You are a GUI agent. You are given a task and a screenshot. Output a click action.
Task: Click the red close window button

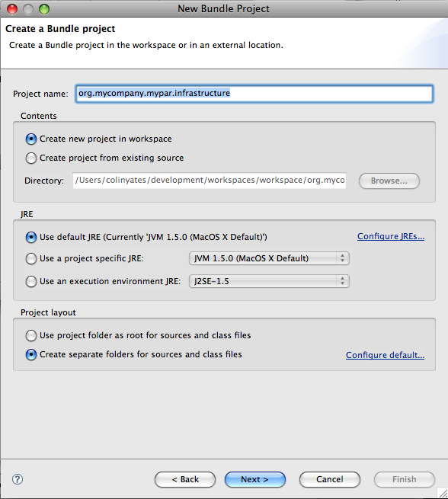12,9
